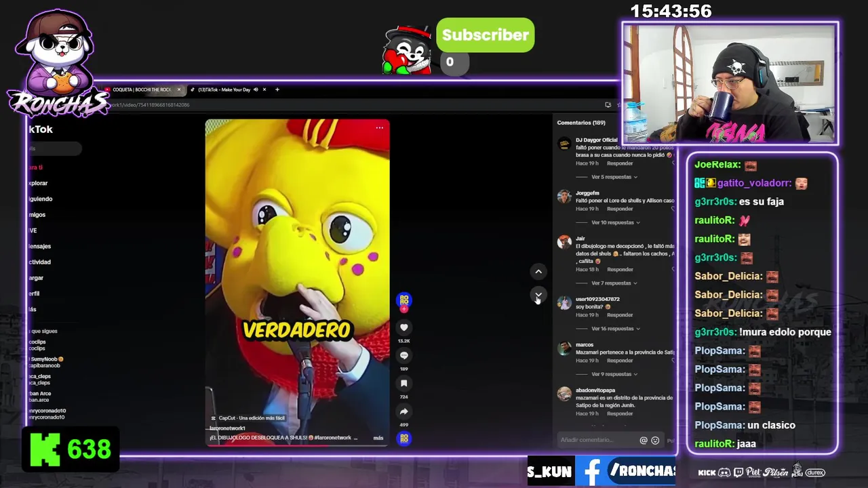Click the browser address bar URL
This screenshot has height=488, width=868.
point(150,105)
